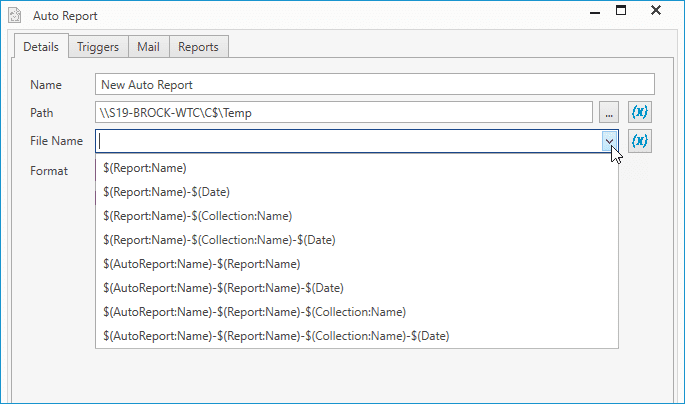Open the Reports tab

pyautogui.click(x=198, y=47)
